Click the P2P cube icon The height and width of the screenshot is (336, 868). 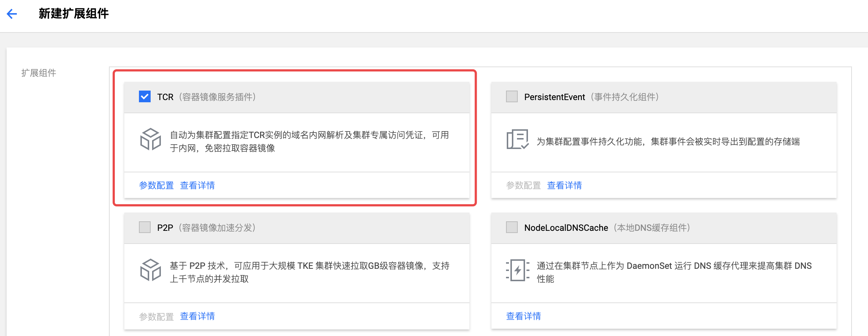150,270
